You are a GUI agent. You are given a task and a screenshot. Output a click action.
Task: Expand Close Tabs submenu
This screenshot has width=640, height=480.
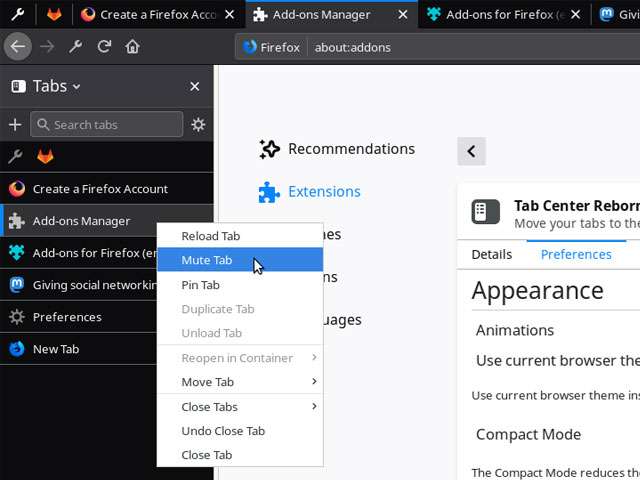(240, 407)
